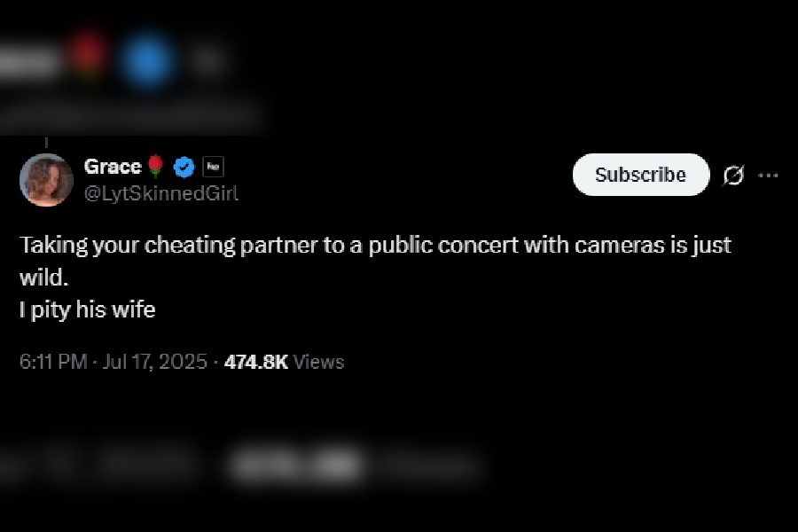Open the three-dot more options menu
Screen dimensions: 798x532
point(768,176)
